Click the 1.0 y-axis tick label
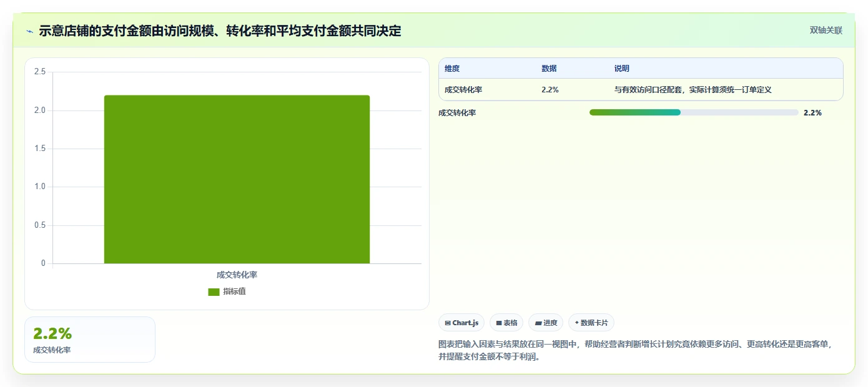The width and height of the screenshot is (868, 387). [40, 187]
